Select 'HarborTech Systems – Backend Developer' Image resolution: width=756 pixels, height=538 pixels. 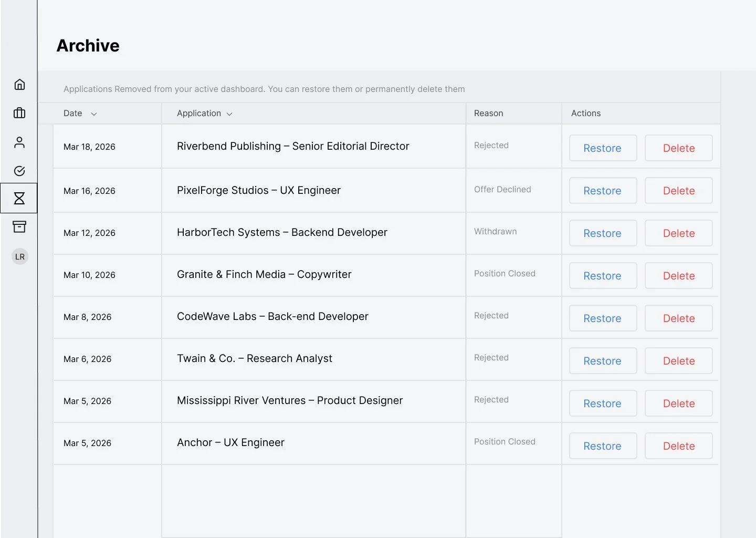click(x=282, y=233)
